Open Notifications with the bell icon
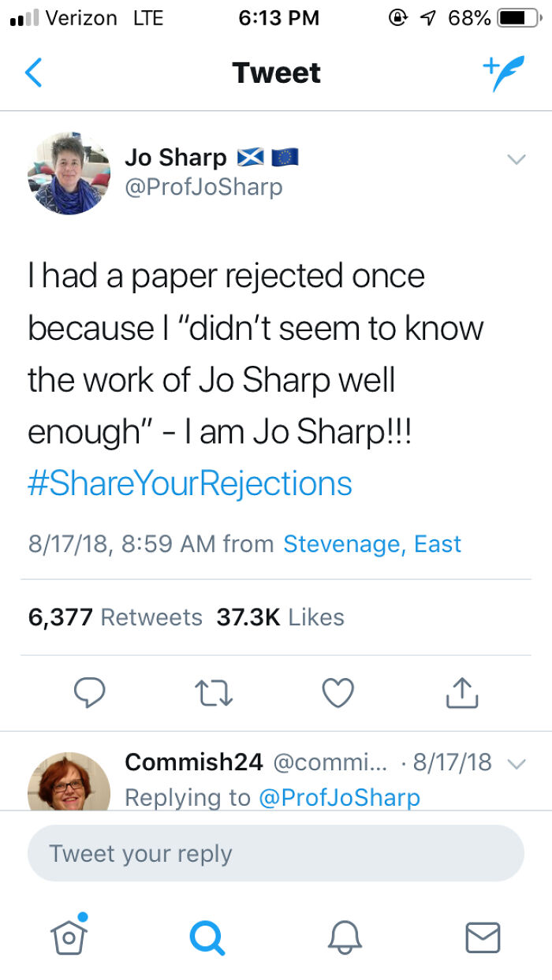The height and width of the screenshot is (980, 552). [345, 938]
